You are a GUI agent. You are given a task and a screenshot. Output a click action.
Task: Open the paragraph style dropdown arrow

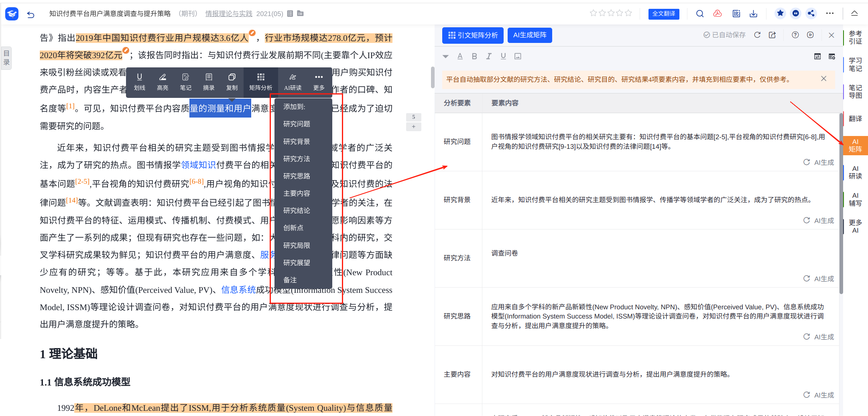(x=445, y=57)
